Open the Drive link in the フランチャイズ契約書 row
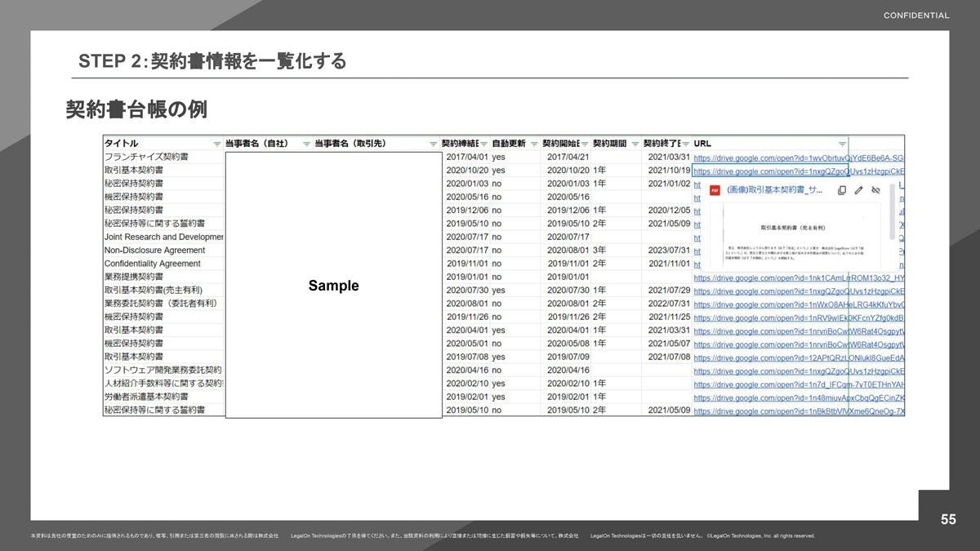The width and height of the screenshot is (980, 551). pyautogui.click(x=799, y=158)
